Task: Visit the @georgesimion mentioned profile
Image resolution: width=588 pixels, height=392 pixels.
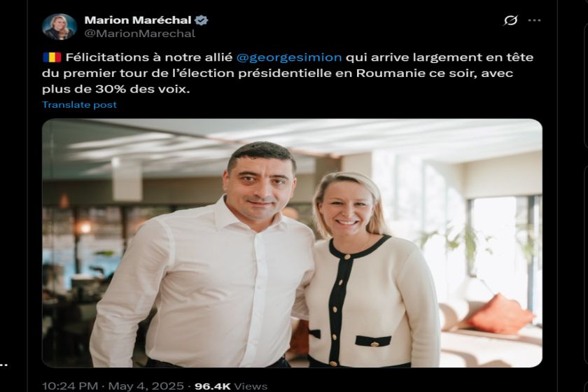Action: coord(289,57)
